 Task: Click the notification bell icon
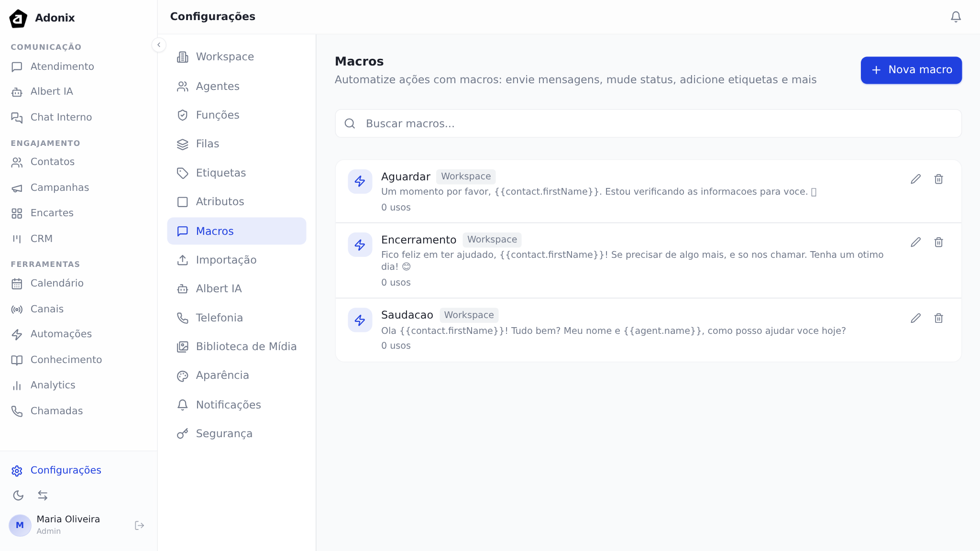956,16
